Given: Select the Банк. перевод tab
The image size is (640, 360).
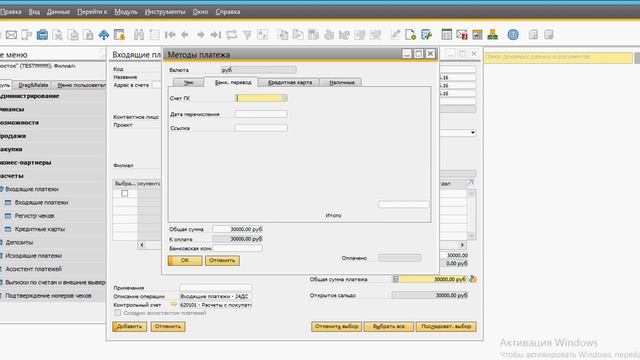Looking at the screenshot, I should click(233, 82).
